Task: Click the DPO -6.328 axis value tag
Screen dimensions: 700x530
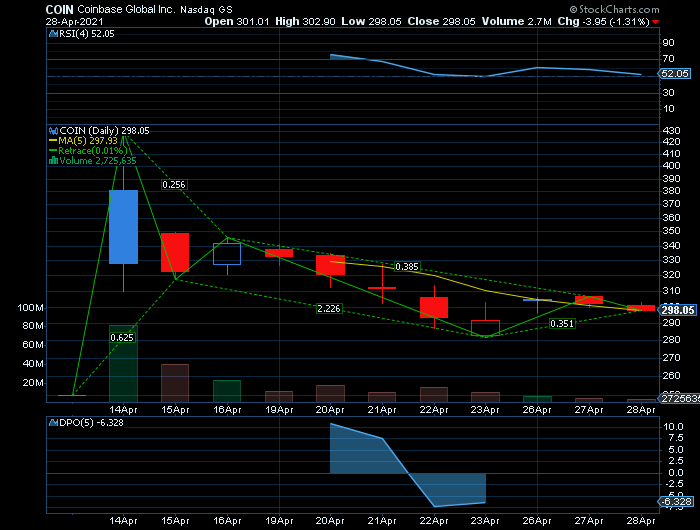Action: click(x=676, y=502)
